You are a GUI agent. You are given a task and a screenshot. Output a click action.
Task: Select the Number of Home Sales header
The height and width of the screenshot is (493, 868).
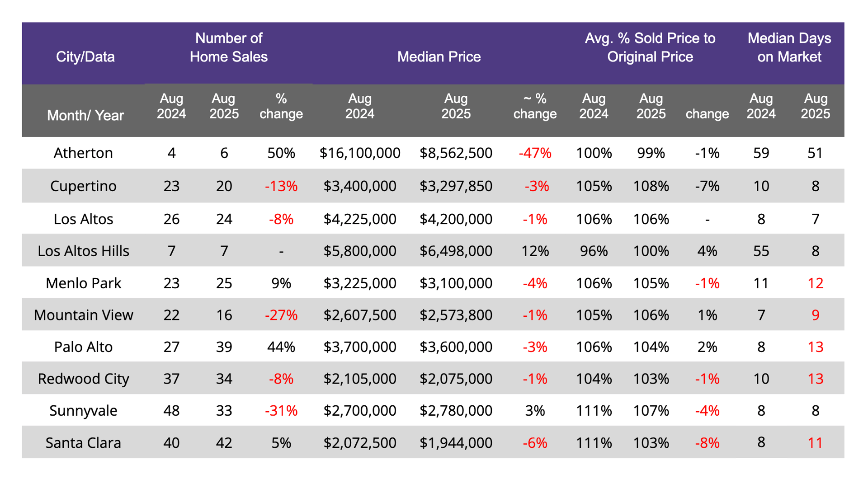click(x=228, y=47)
